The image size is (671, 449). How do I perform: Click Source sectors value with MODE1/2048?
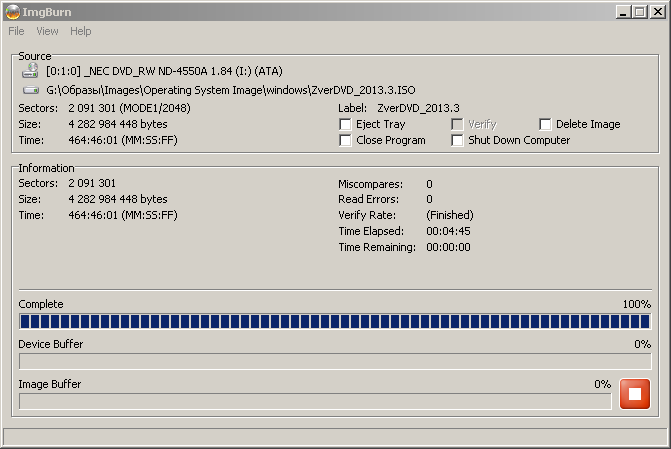pos(129,108)
